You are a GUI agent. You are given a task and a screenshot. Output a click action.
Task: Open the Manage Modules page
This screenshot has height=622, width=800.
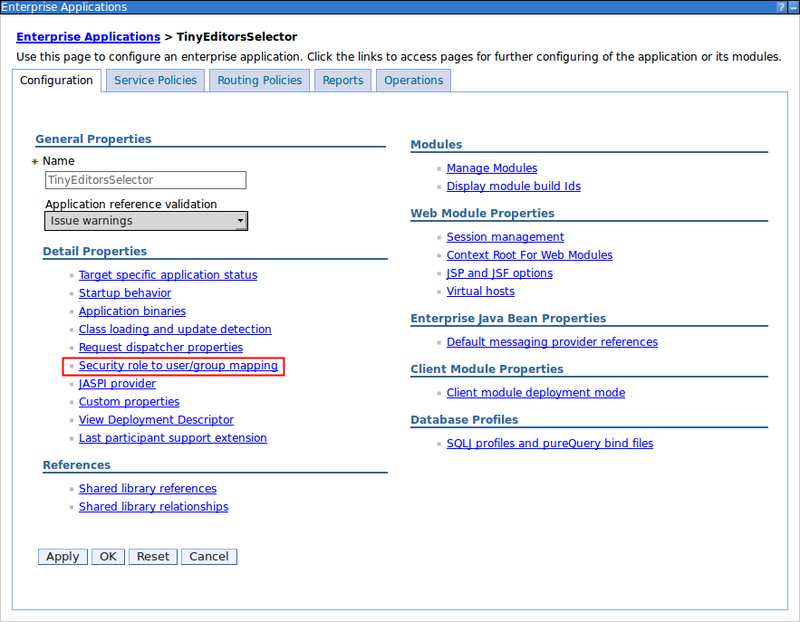click(x=491, y=167)
